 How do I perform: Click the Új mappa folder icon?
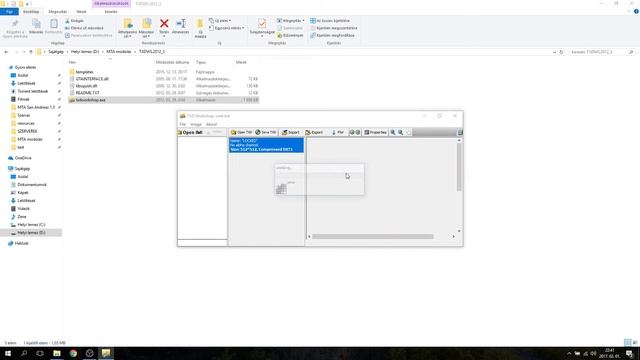pos(200,24)
